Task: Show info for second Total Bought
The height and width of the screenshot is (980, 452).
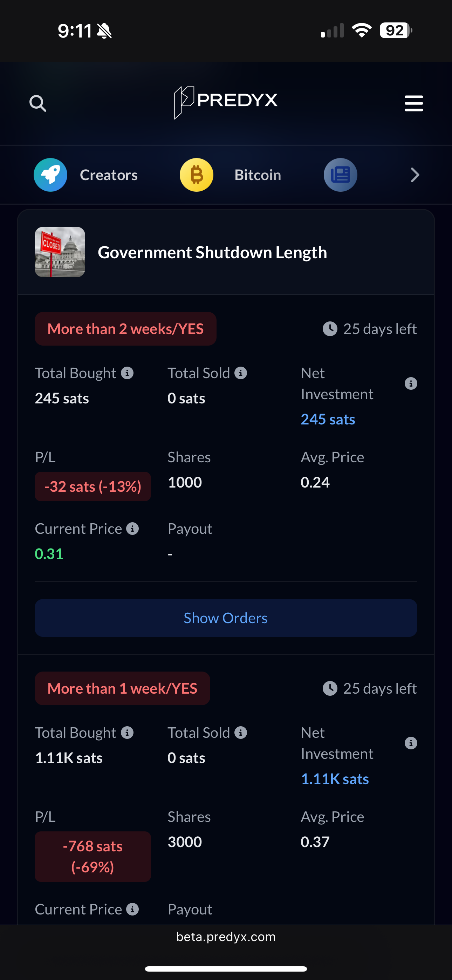Action: pos(127,733)
